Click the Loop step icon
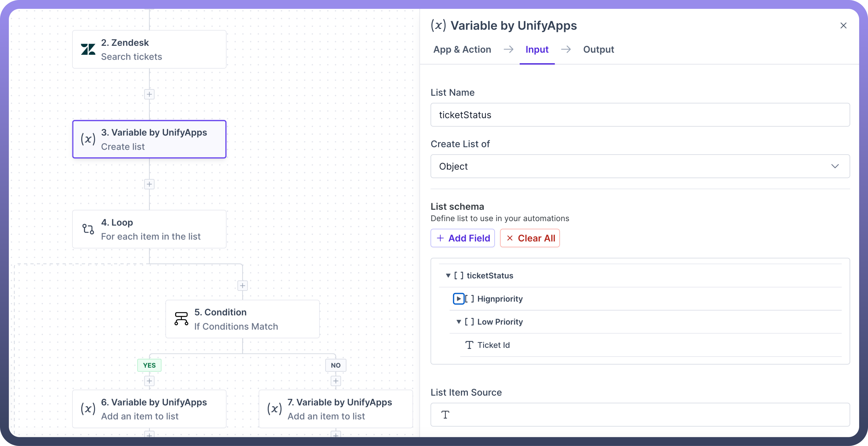Screen dimensions: 868x446 click(x=88, y=229)
